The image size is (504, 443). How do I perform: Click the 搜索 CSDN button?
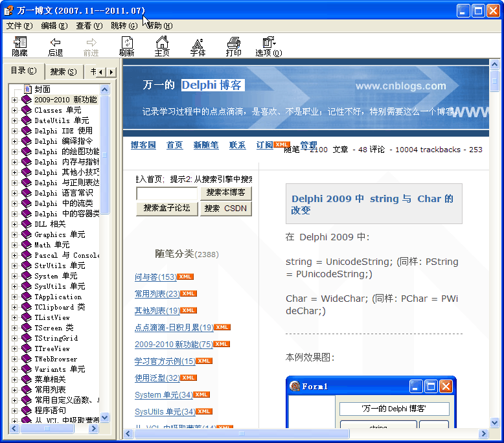226,209
